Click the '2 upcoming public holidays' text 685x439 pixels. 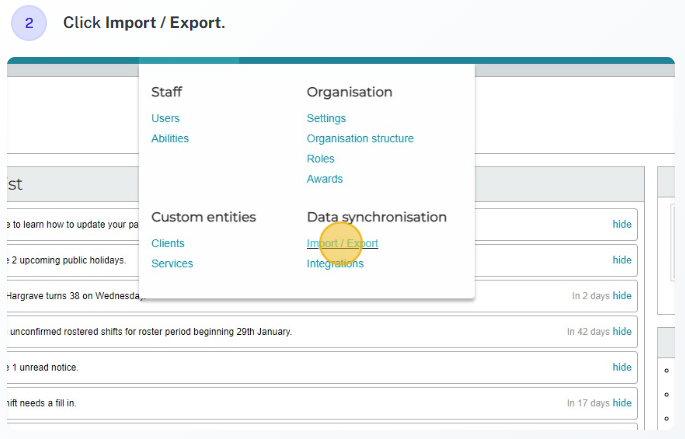[69, 260]
